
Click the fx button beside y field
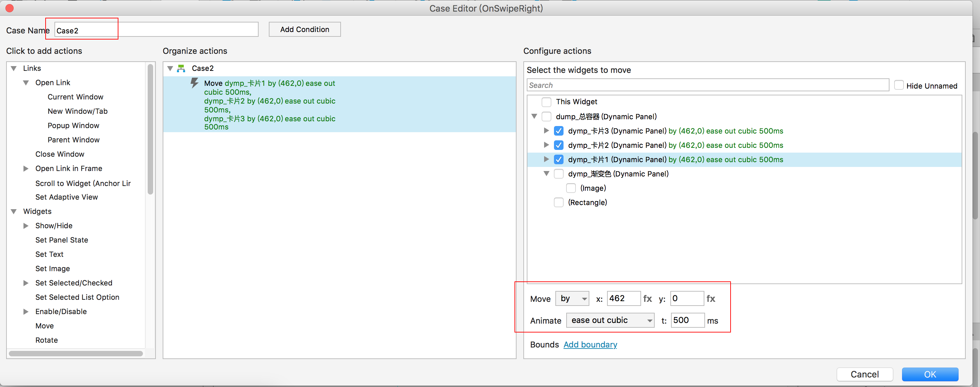710,299
